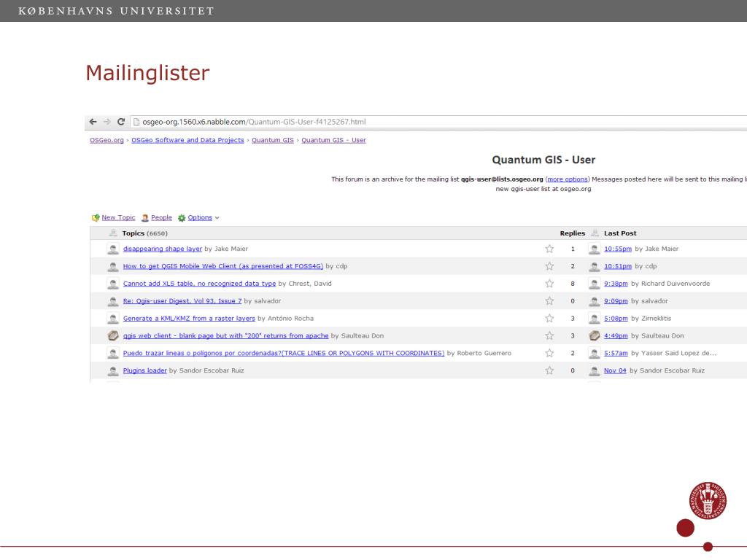Open topic 'Re: Qgis-user Digest, Vol 93, Issue 7'
747x560 pixels.
tap(182, 301)
